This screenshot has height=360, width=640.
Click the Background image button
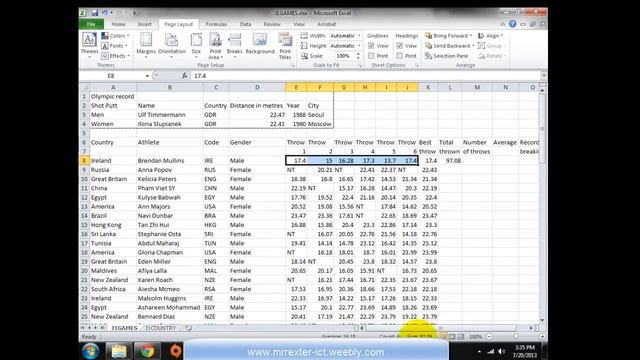pos(260,44)
